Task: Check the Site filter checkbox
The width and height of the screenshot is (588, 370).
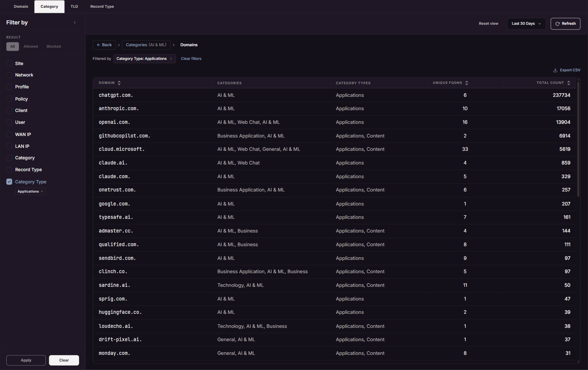Action: tap(9, 64)
